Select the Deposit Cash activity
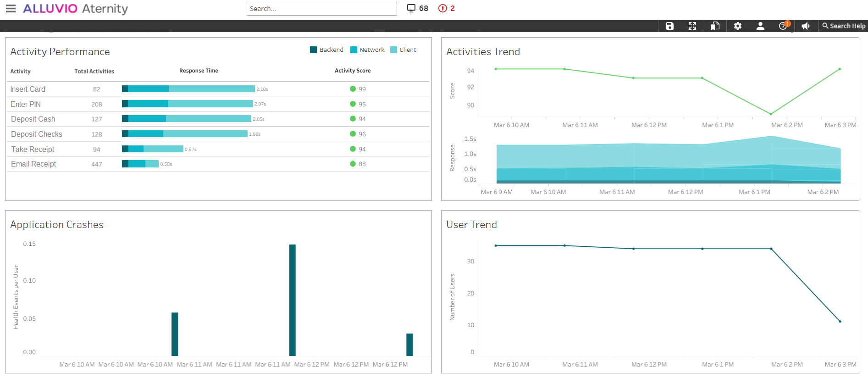The image size is (868, 378). [x=33, y=119]
